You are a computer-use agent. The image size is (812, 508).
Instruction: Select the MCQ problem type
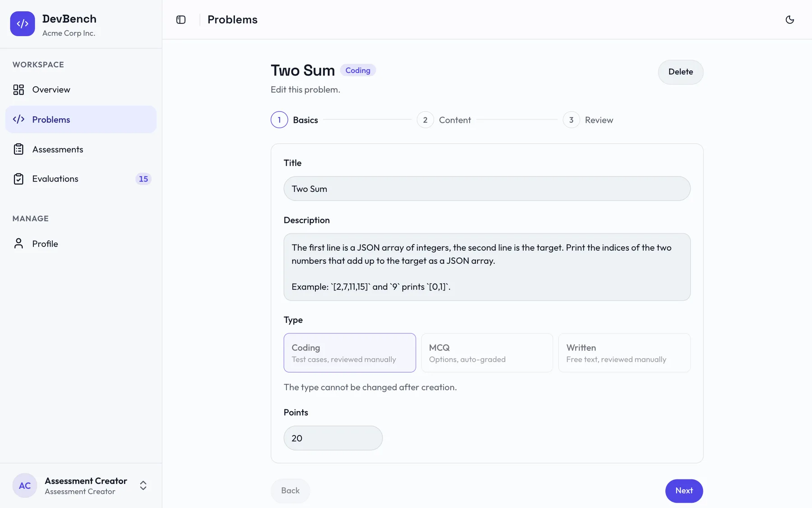tap(487, 353)
